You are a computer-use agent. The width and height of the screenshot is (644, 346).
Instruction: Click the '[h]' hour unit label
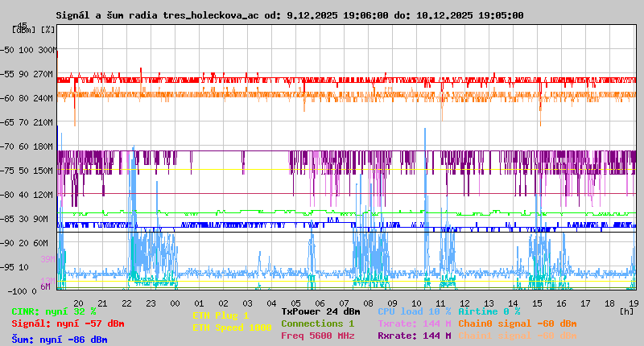(x=627, y=311)
